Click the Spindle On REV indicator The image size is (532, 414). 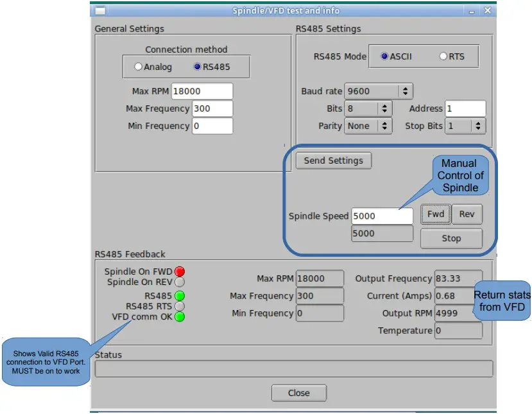click(180, 282)
